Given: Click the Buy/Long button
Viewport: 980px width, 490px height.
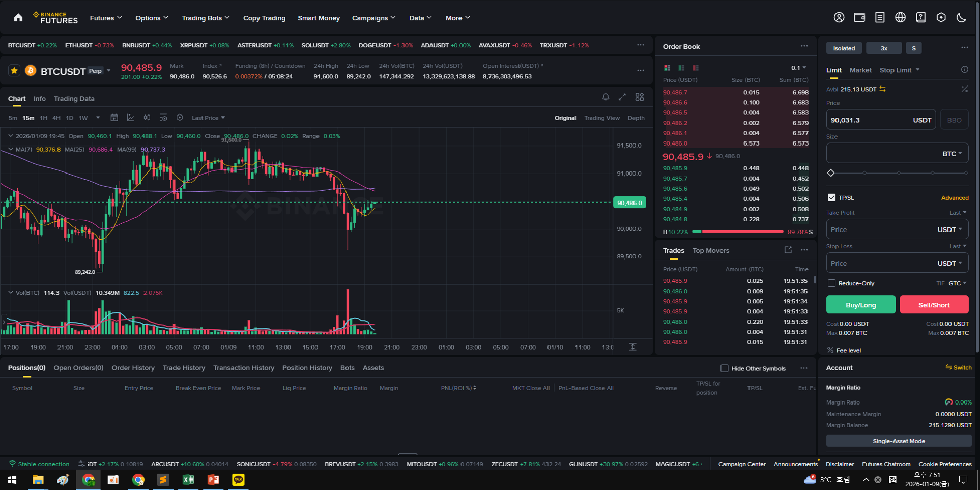Looking at the screenshot, I should coord(860,305).
